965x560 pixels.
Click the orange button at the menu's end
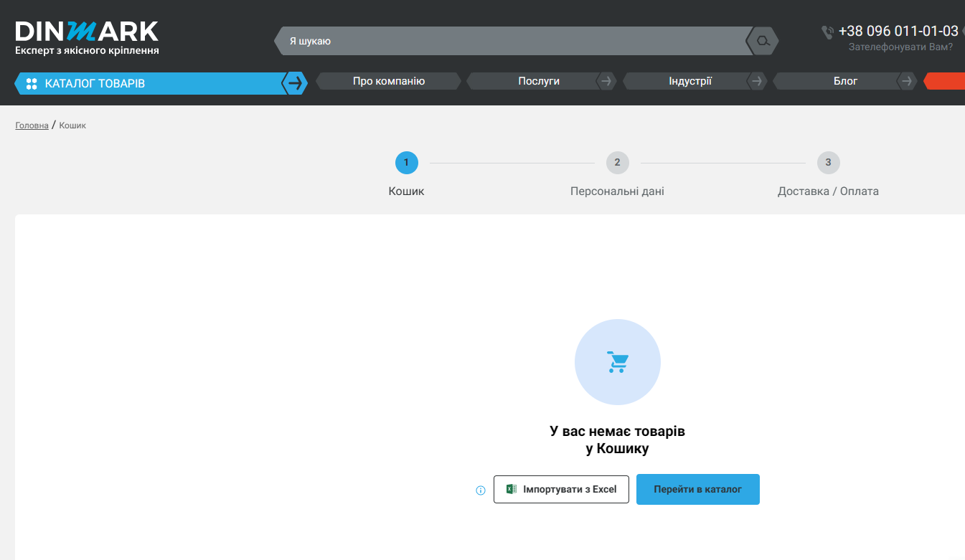point(945,81)
